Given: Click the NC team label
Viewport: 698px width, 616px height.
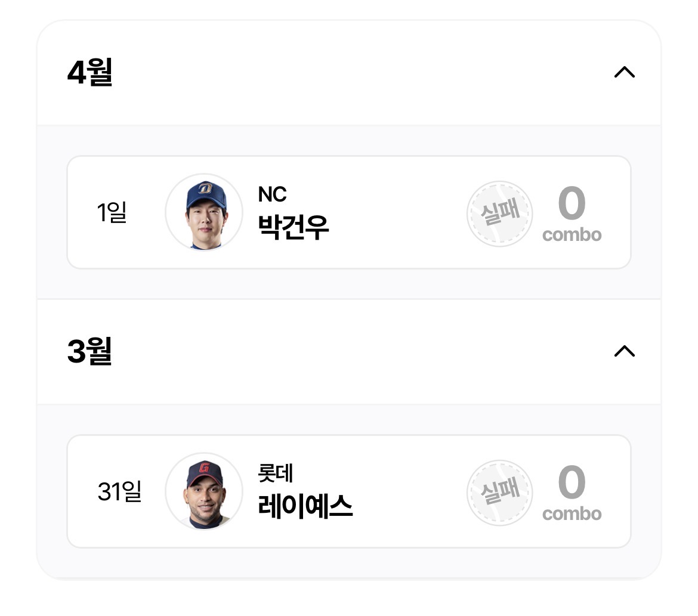Looking at the screenshot, I should pyautogui.click(x=272, y=194).
